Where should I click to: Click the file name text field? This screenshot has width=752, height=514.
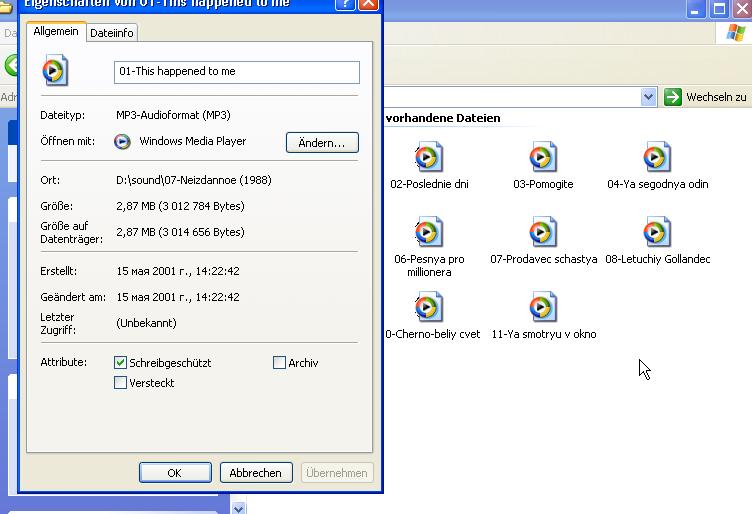(236, 72)
